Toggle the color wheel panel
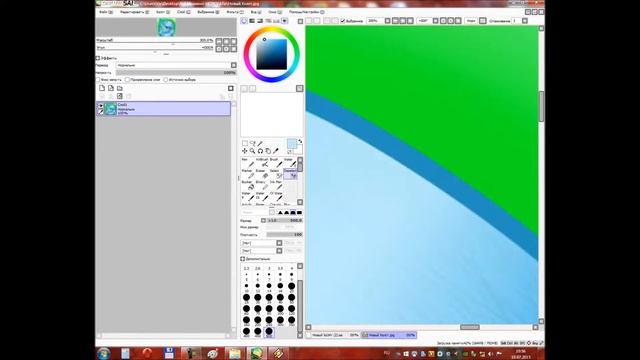Screen dimensions: 640x360 click(244, 20)
